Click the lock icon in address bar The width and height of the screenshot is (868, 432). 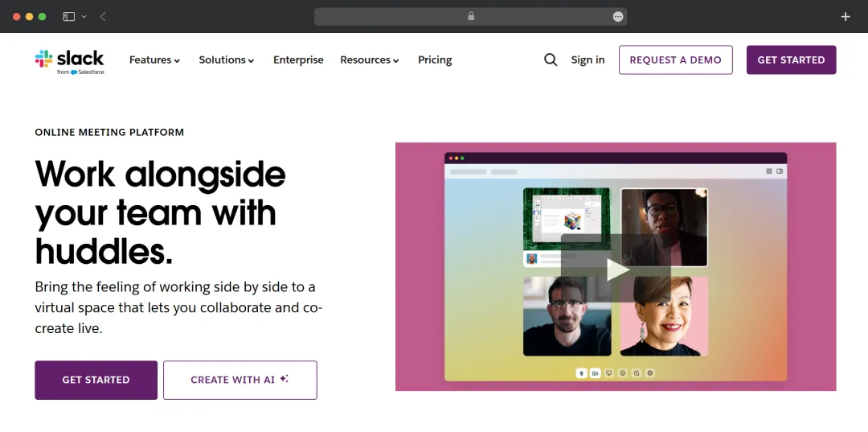tap(471, 16)
